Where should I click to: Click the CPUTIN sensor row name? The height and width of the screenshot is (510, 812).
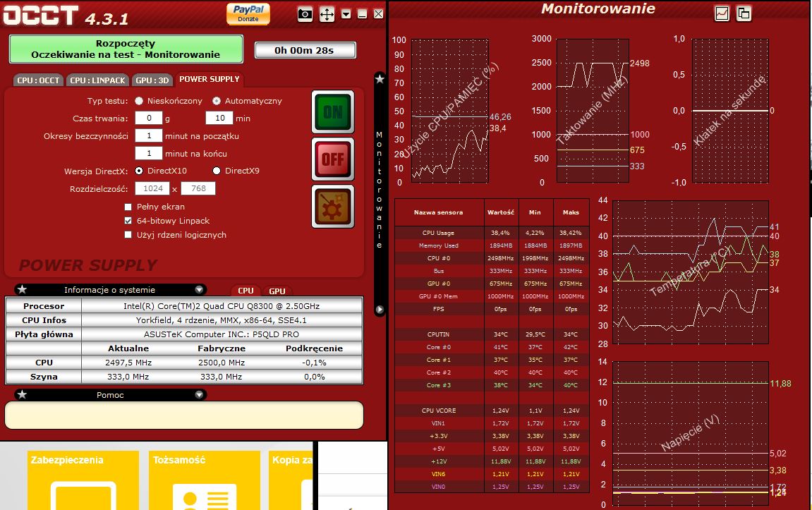pos(438,334)
